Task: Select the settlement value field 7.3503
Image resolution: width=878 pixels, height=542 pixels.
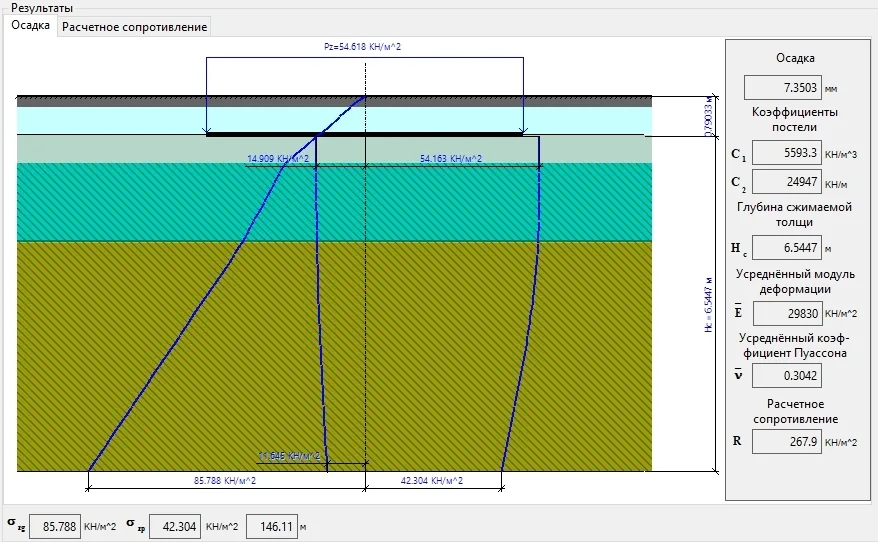Action: pos(782,88)
